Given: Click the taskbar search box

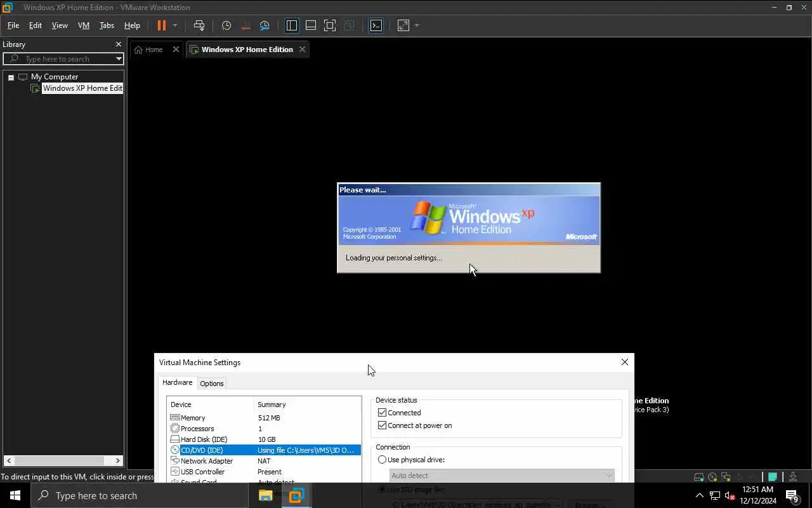Looking at the screenshot, I should pyautogui.click(x=140, y=496).
